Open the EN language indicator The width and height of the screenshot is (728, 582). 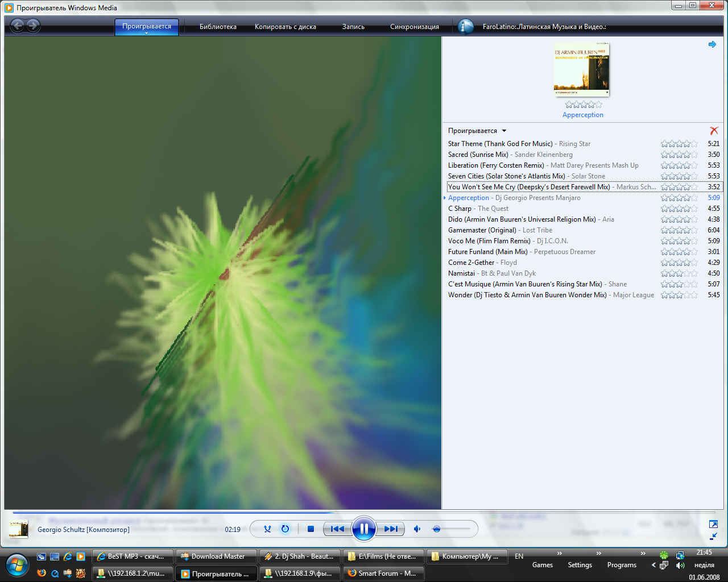(x=519, y=556)
